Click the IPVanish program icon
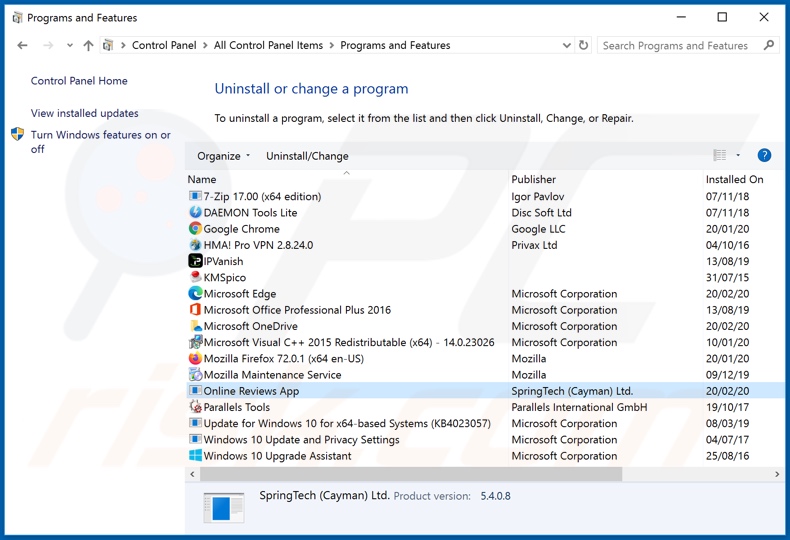 point(195,261)
